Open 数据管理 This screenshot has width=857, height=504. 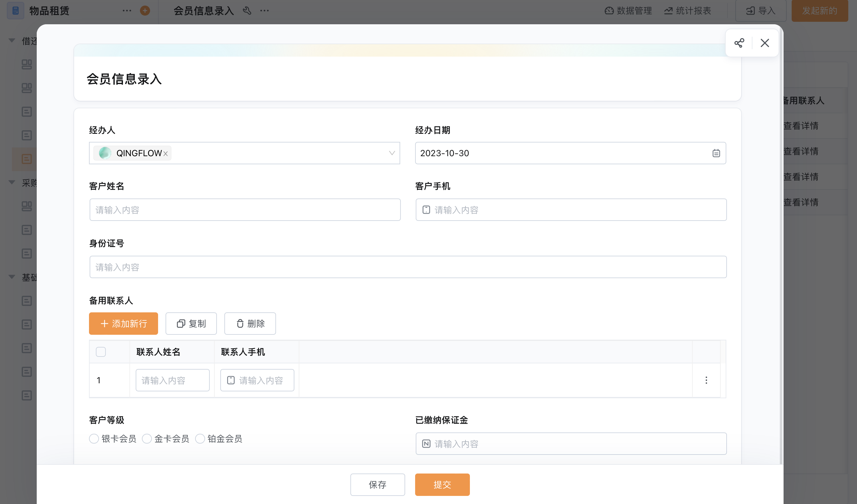click(628, 11)
